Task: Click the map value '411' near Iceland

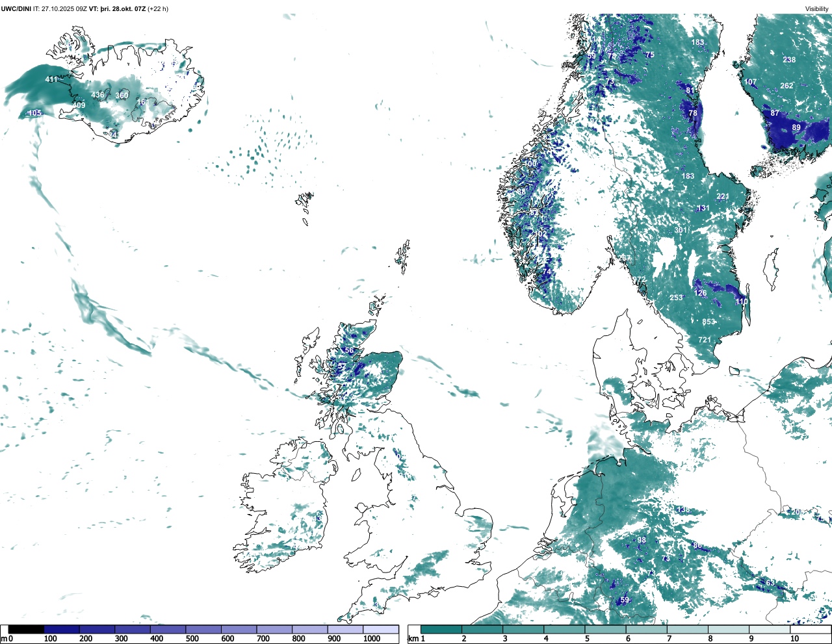Action: click(51, 79)
